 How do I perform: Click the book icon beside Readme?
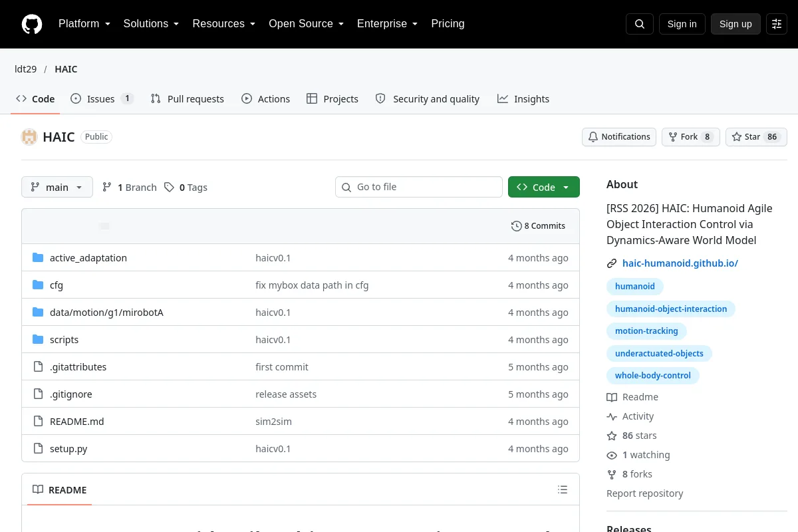click(x=612, y=397)
